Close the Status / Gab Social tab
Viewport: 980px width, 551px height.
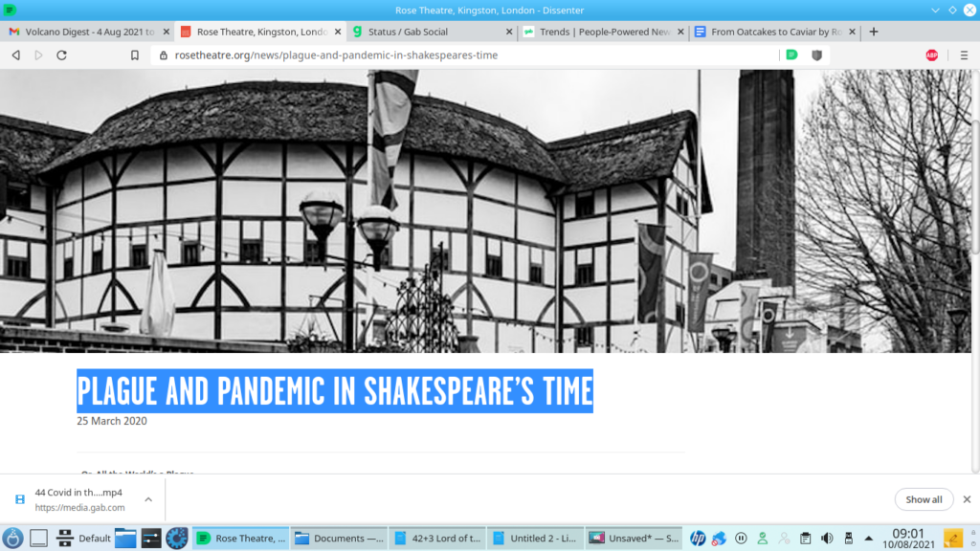(509, 32)
